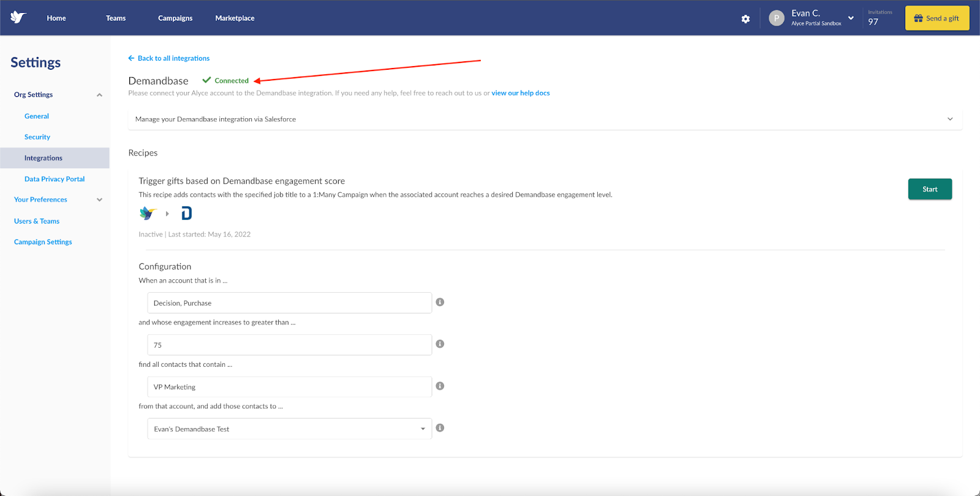This screenshot has width=980, height=496.
Task: Click the Settings page title
Action: coord(36,62)
